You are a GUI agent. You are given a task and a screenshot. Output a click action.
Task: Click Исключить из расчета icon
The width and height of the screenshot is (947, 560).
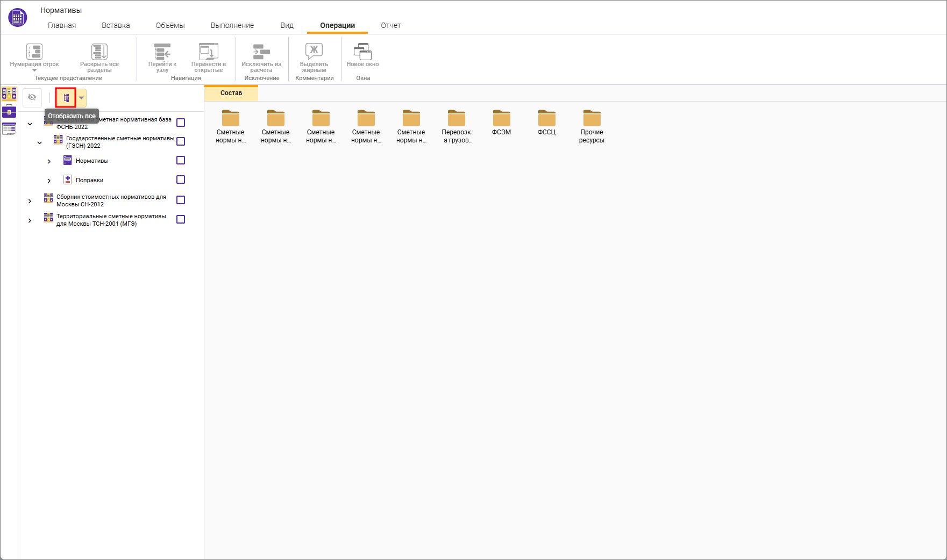[x=261, y=52]
